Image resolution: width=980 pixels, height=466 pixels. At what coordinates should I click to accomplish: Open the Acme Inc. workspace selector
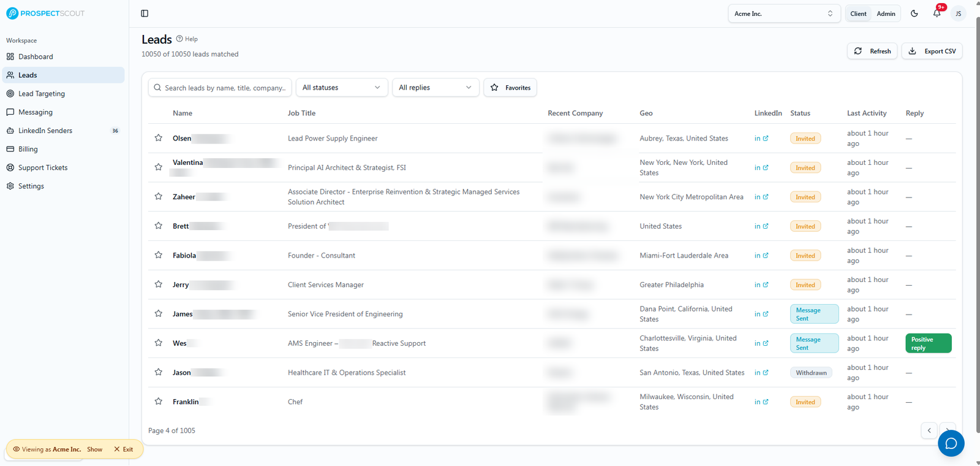[x=784, y=13]
